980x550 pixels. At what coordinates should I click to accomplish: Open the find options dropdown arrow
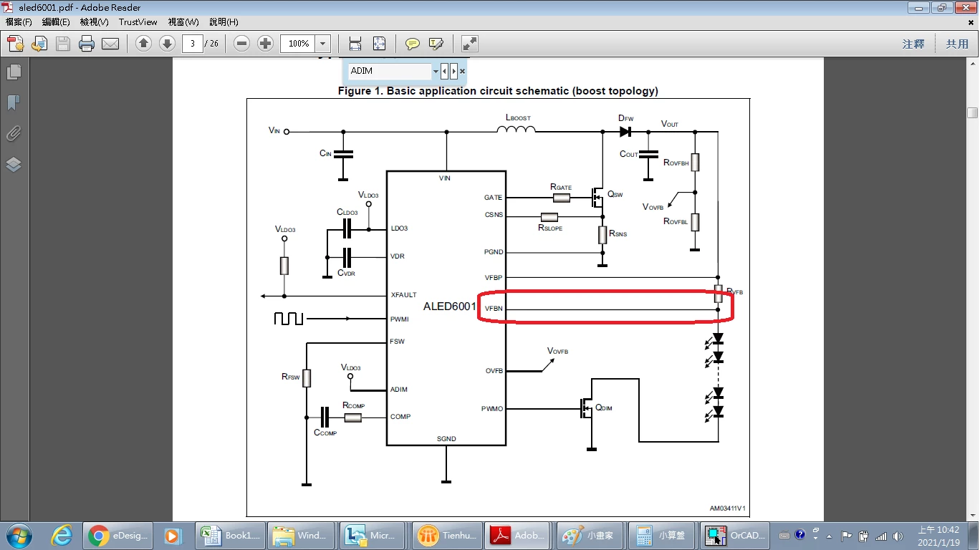click(x=436, y=71)
